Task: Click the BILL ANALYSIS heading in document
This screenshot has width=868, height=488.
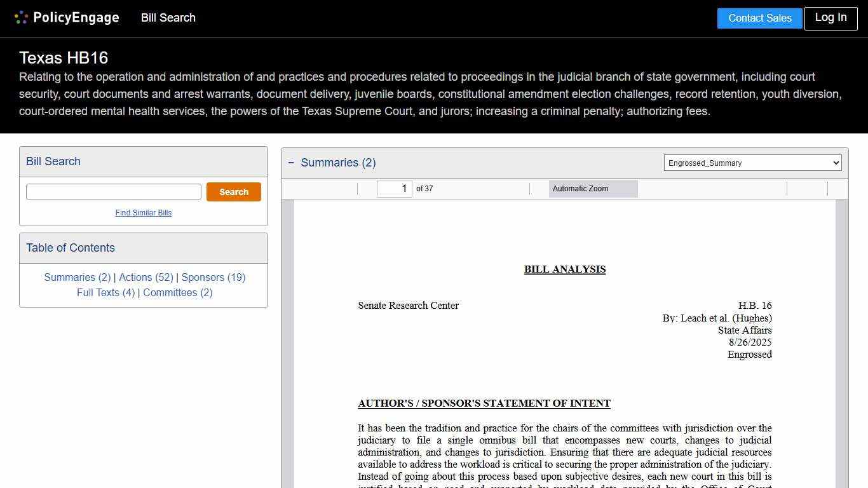Action: 564,269
